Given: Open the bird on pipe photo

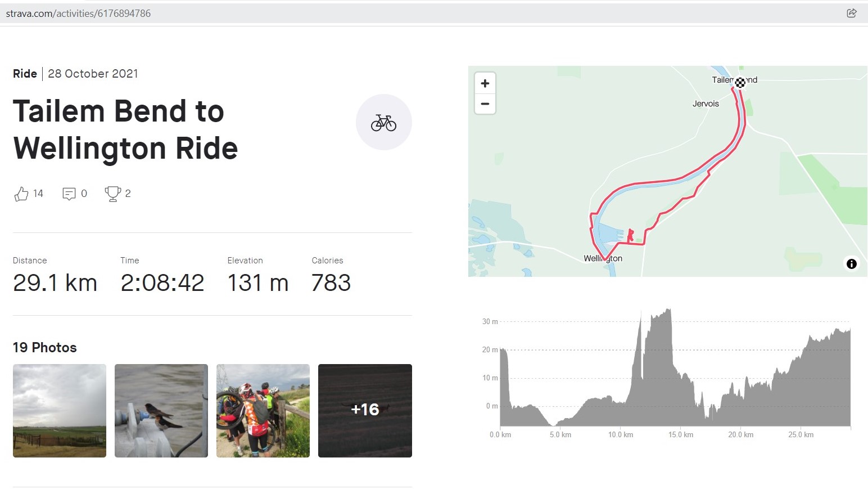Looking at the screenshot, I should coord(161,410).
